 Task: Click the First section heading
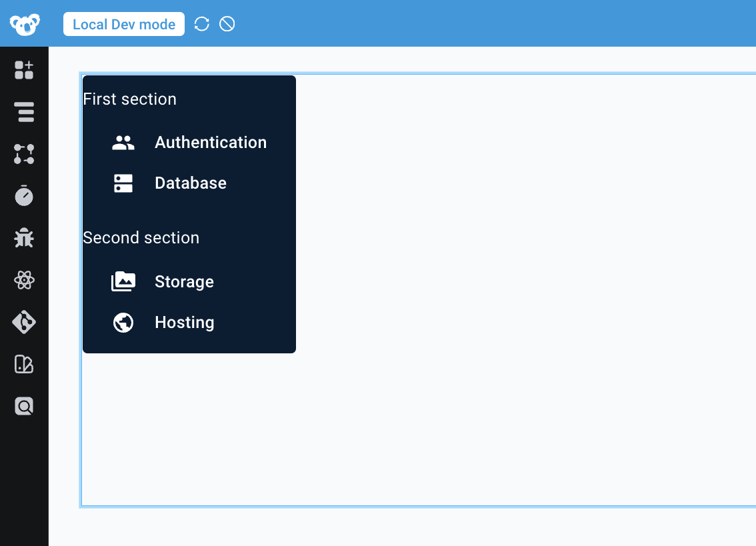pos(129,99)
